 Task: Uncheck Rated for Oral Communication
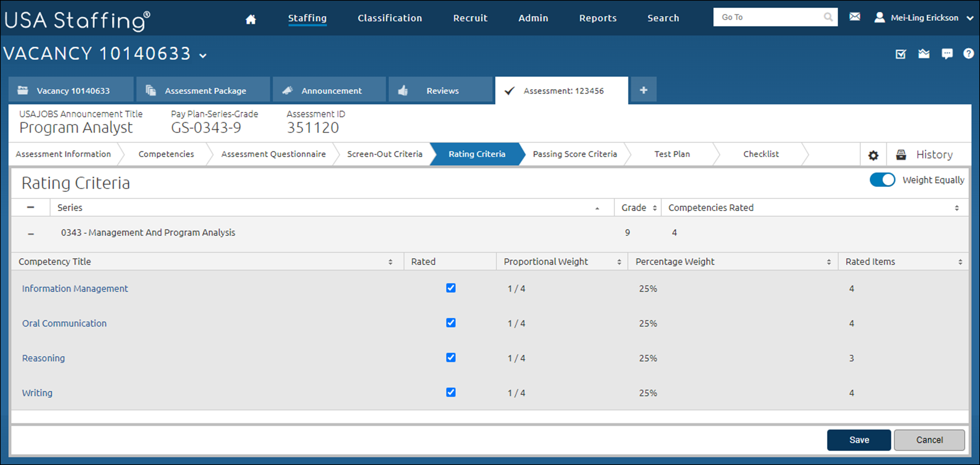pos(451,323)
